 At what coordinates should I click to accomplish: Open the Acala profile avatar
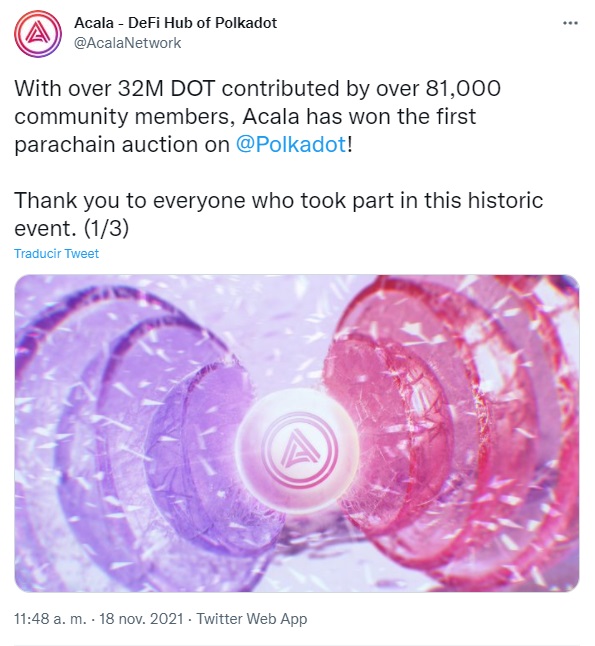tap(38, 34)
